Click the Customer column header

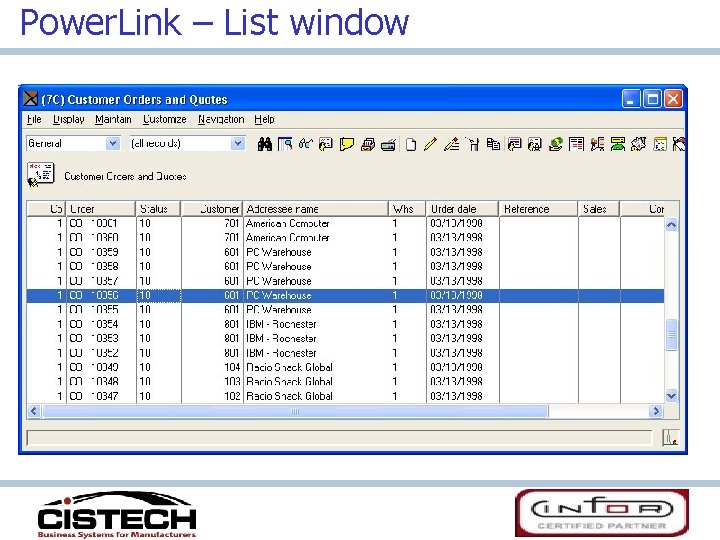(212, 209)
